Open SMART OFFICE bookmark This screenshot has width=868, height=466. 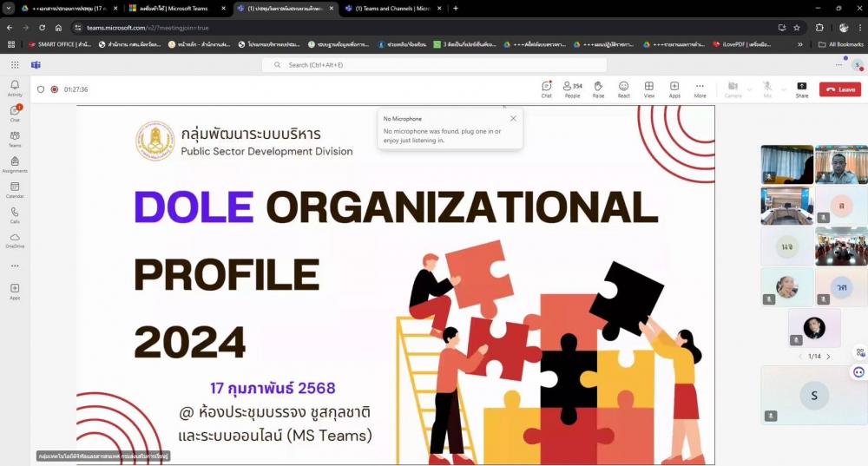(x=60, y=44)
